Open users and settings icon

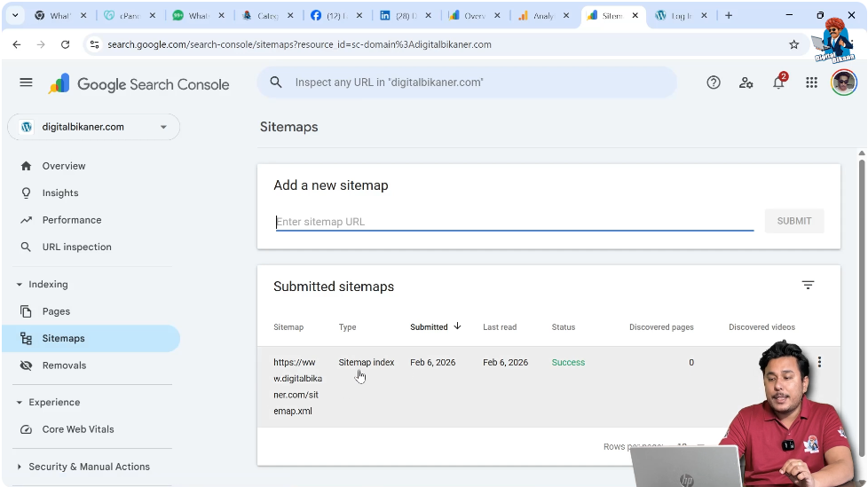tap(746, 82)
